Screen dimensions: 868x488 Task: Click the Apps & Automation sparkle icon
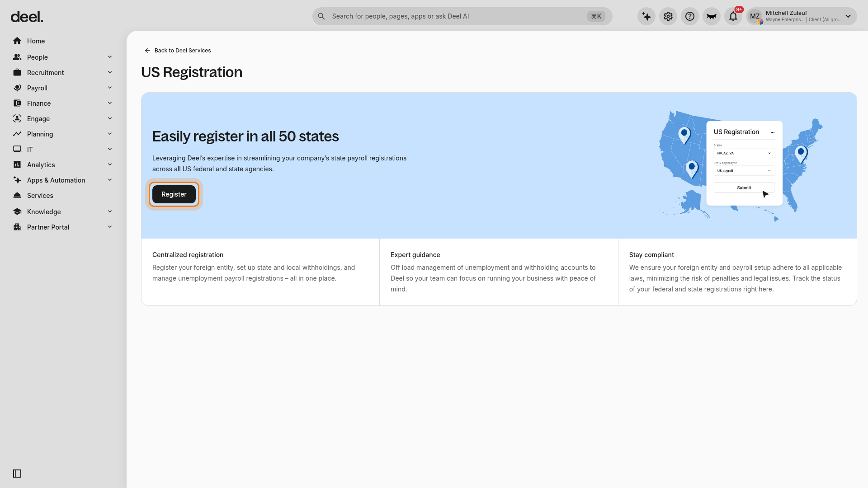pos(17,180)
